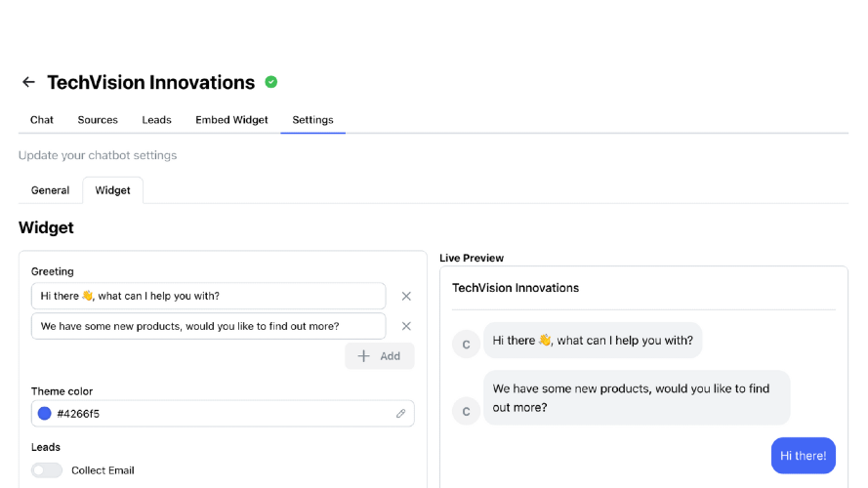The height and width of the screenshot is (488, 868).
Task: Click the 'Theme color' label
Action: coord(62,391)
